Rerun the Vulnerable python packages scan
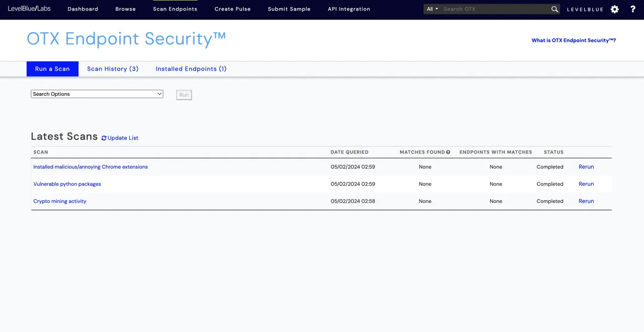 (x=586, y=184)
